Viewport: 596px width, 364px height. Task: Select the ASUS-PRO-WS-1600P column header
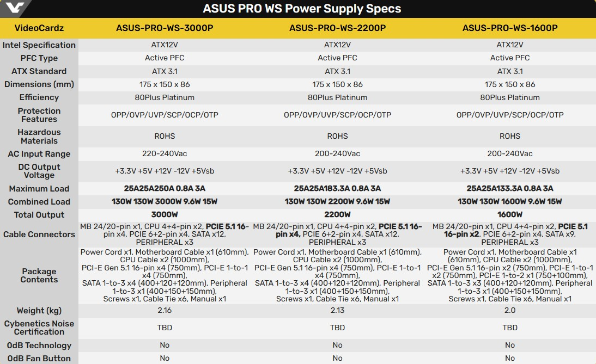[510, 28]
